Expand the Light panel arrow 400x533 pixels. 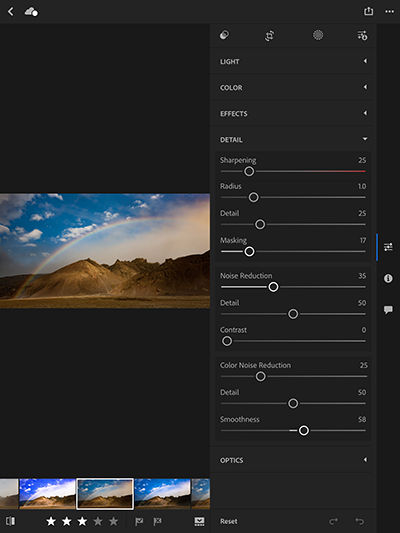(x=365, y=61)
